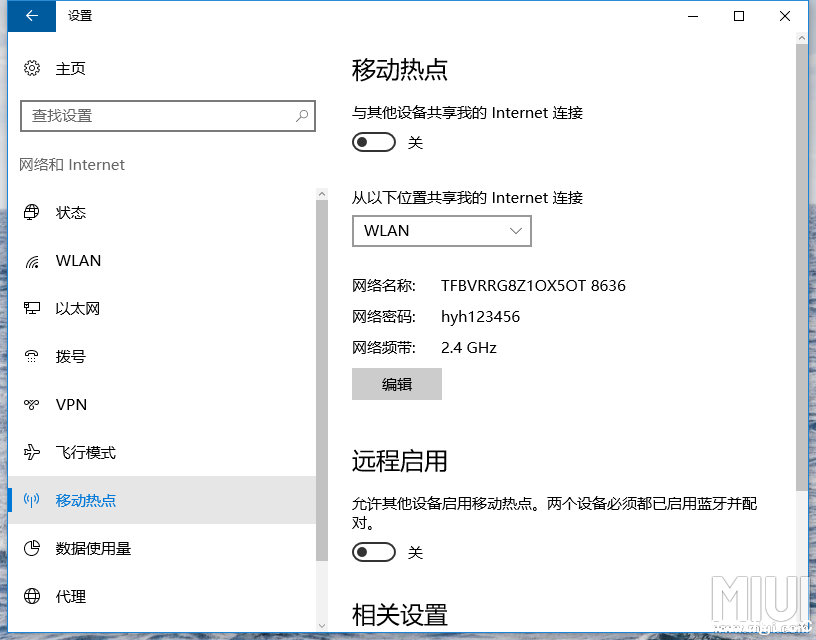
Task: Click the dropdown arrow next to WLAN
Action: (x=516, y=231)
